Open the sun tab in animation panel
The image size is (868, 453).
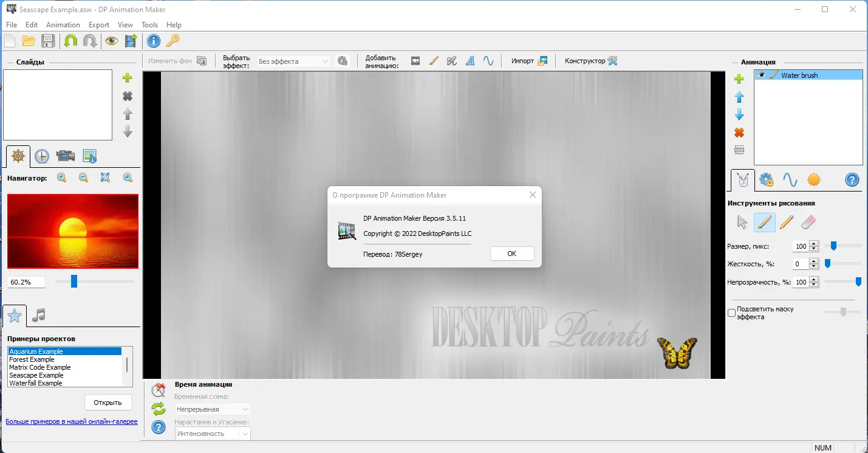(x=814, y=180)
